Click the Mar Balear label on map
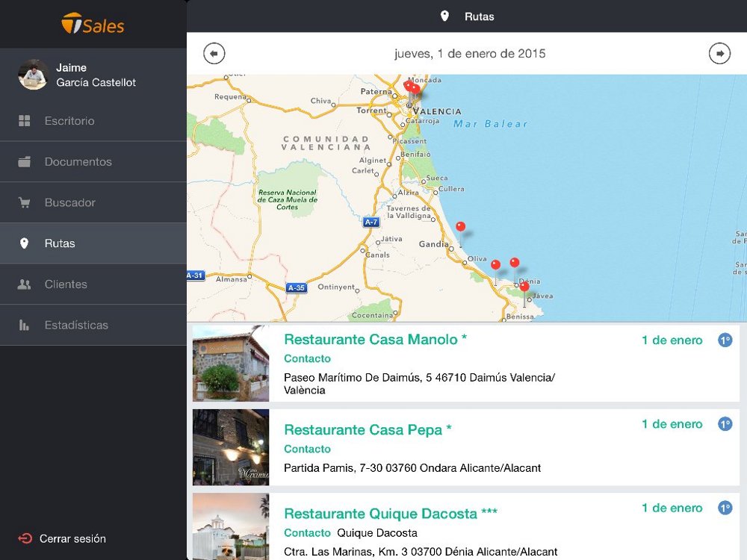Image resolution: width=747 pixels, height=560 pixels. (x=490, y=124)
